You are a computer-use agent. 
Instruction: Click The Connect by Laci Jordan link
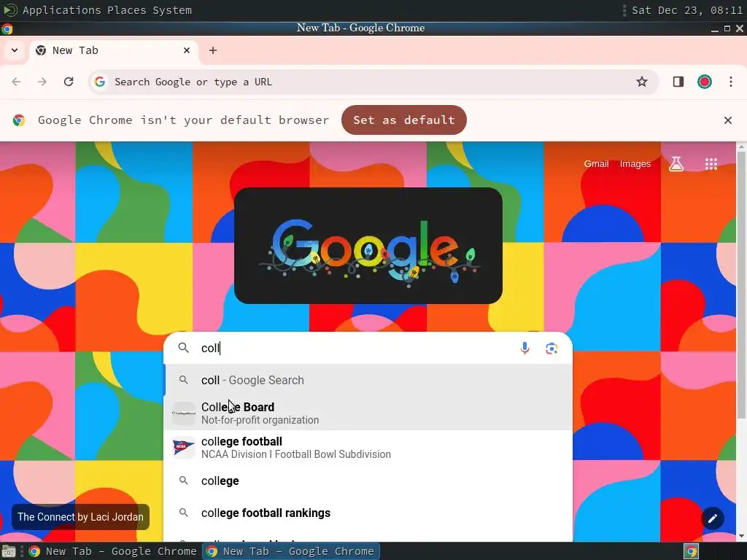pos(80,517)
